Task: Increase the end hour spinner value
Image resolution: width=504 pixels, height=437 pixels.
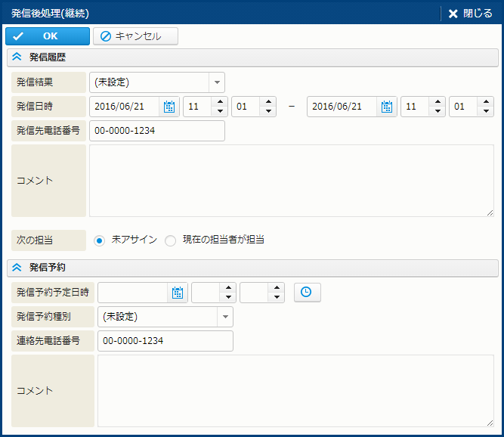Action: [437, 103]
